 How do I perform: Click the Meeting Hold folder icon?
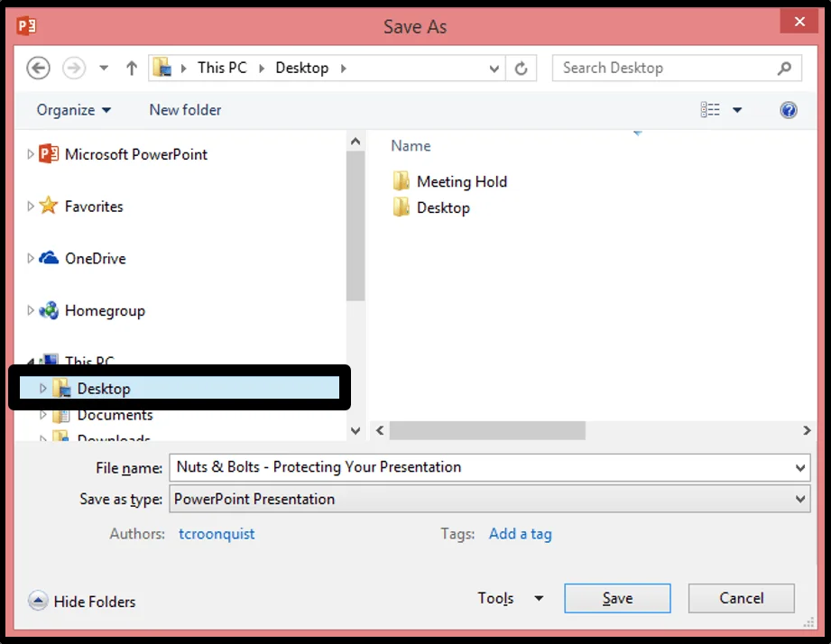pos(402,181)
